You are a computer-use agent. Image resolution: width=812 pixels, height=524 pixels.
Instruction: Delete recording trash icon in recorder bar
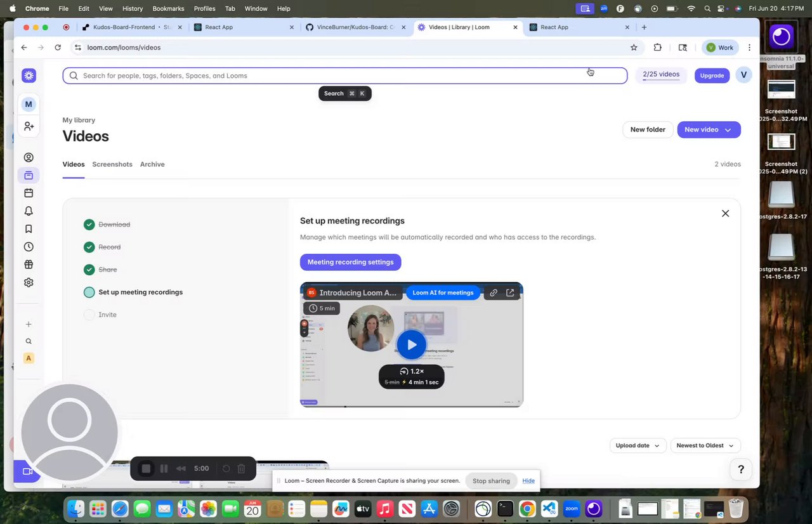(x=242, y=468)
